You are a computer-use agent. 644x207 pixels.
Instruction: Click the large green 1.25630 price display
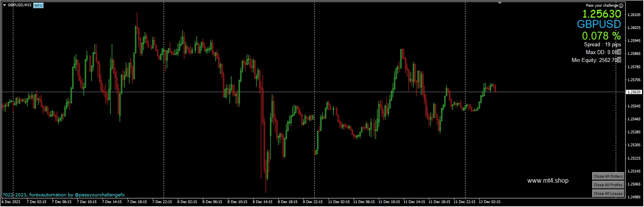tap(602, 14)
